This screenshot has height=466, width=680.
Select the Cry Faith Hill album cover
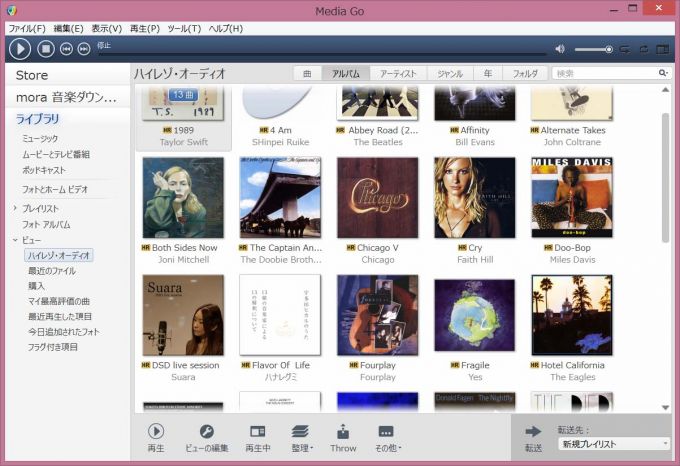tap(475, 198)
